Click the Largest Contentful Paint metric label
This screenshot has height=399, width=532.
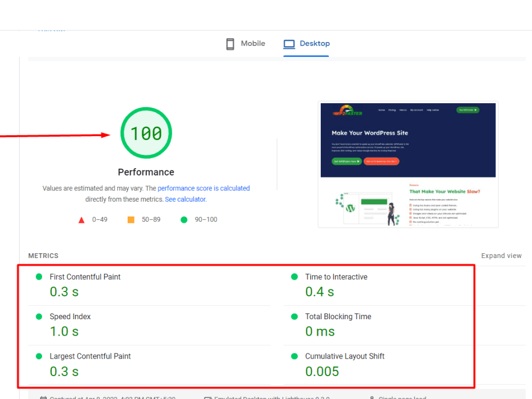click(x=90, y=356)
